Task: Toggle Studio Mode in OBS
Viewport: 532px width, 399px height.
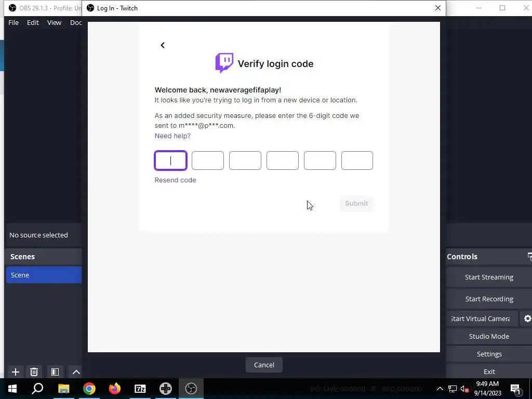Action: 489,336
